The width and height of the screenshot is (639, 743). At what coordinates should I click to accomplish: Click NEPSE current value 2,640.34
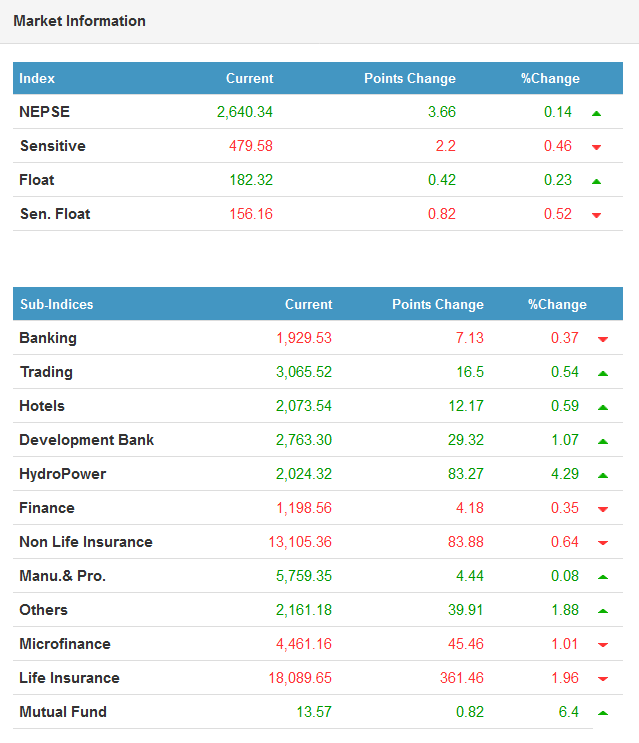(x=245, y=112)
